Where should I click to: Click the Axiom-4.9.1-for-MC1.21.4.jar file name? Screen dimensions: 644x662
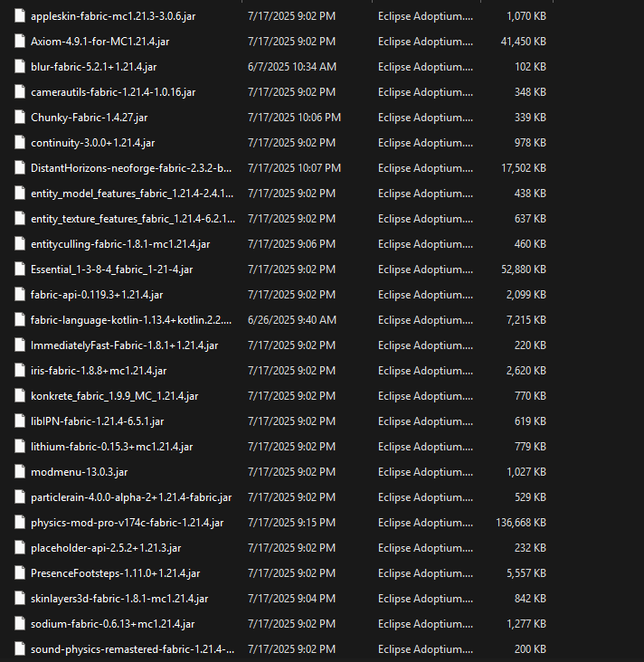[x=100, y=42]
